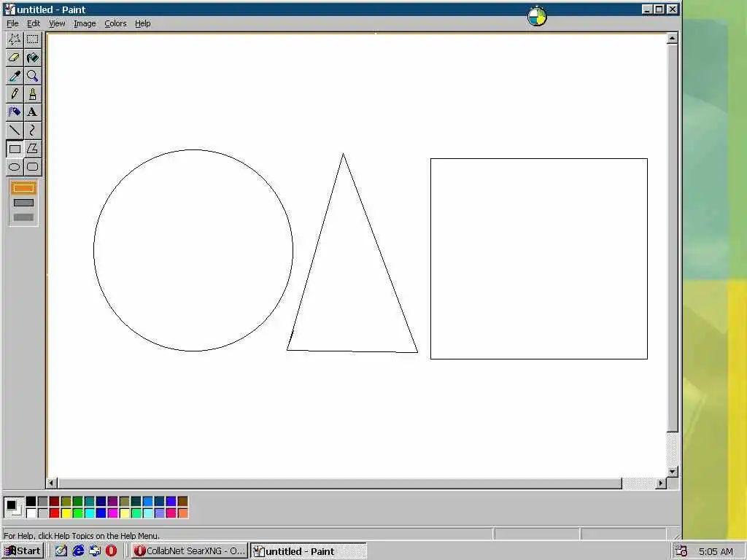Pick the dark red color swatch
Screen dimensions: 747x560
click(x=54, y=501)
